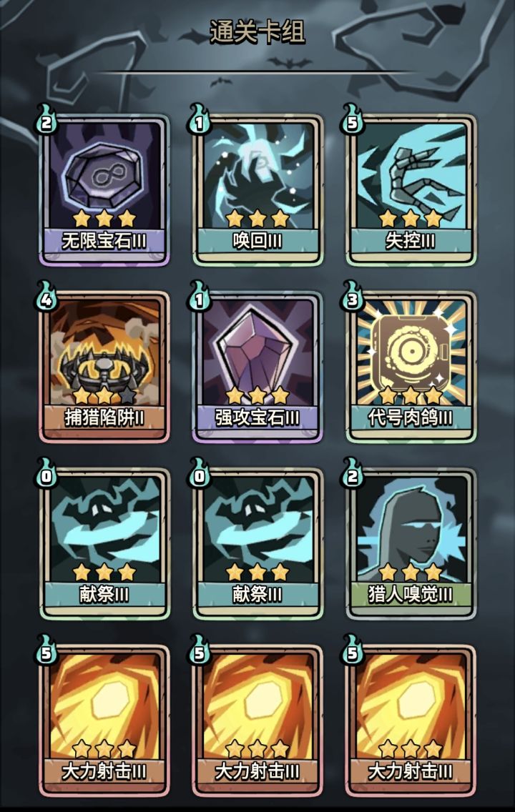Tap the 失控III mechanical claw card
This screenshot has height=812, width=515.
[411, 190]
